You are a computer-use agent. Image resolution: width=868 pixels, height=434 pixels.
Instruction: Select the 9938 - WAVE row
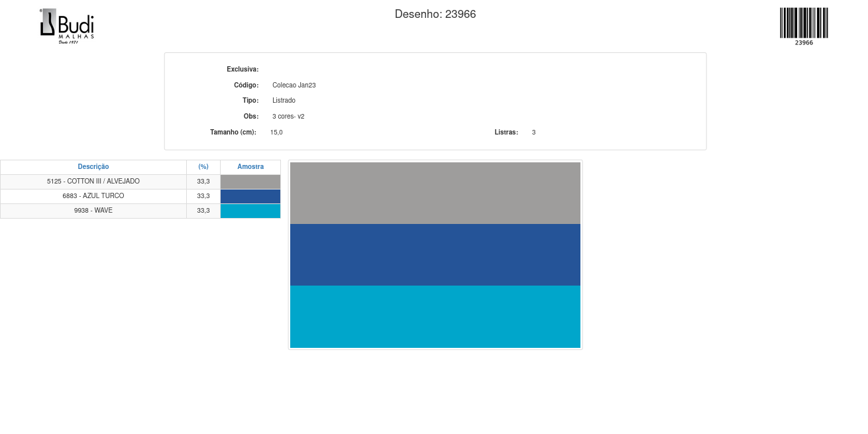coord(93,211)
